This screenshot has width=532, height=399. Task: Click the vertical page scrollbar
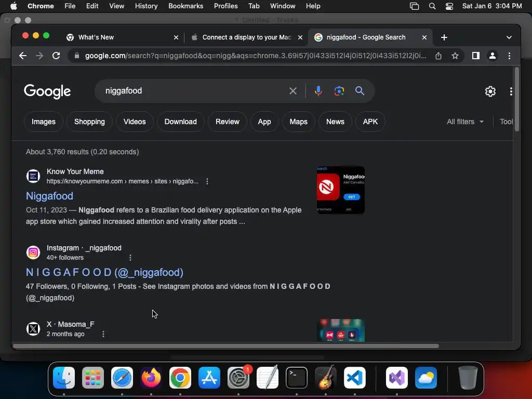click(517, 99)
